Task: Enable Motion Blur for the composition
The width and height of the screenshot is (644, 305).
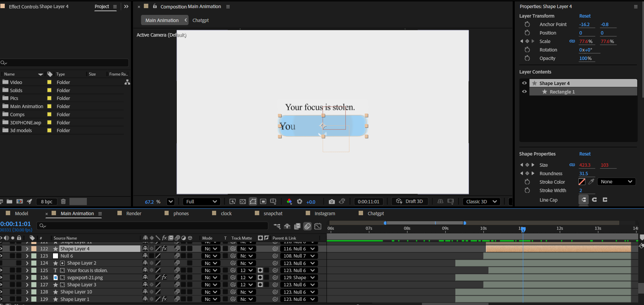Action: [x=307, y=226]
